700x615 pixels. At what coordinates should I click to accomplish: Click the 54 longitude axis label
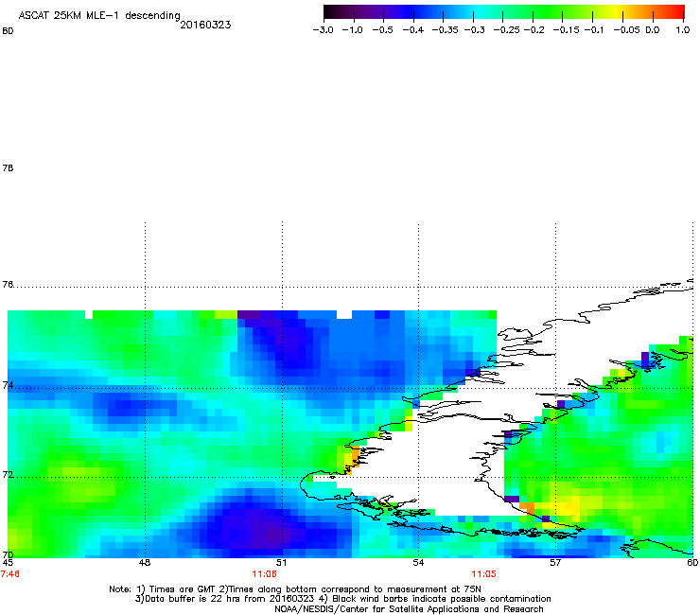click(x=418, y=563)
